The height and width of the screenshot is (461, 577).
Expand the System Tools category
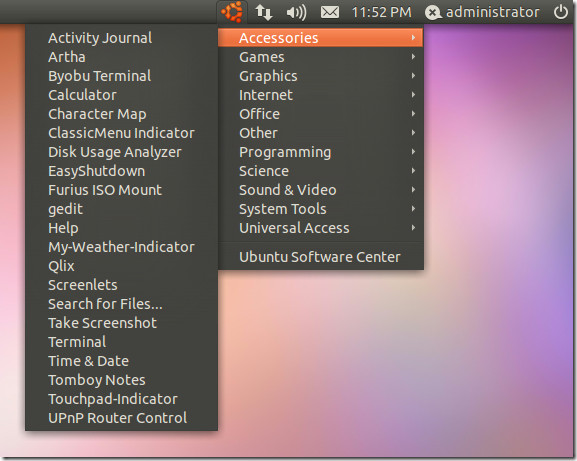pos(320,209)
